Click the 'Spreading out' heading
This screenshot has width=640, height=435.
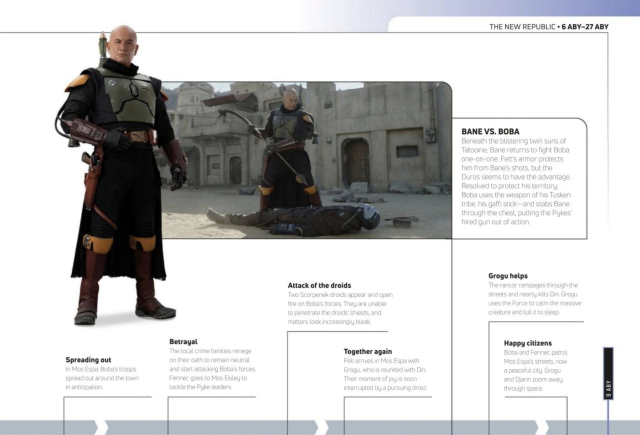88,360
